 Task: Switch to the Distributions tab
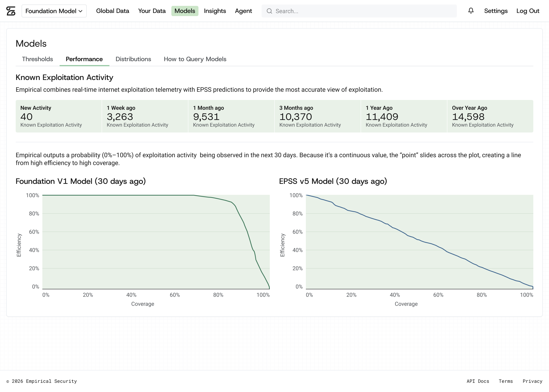(133, 59)
